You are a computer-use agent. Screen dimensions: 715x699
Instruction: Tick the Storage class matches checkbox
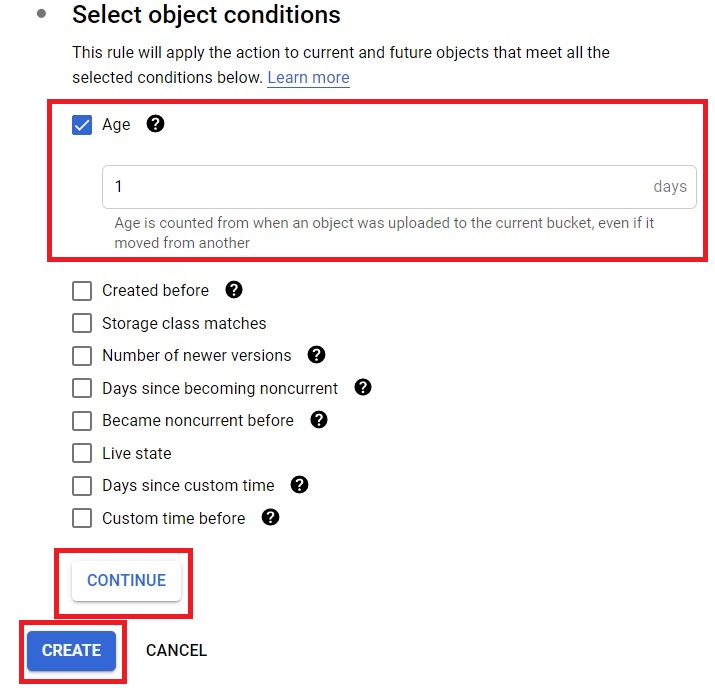pos(82,323)
